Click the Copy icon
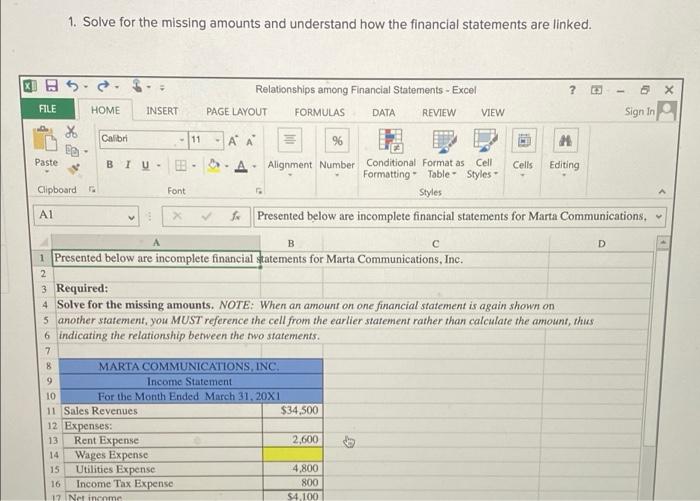The width and height of the screenshot is (700, 501). coord(72,151)
